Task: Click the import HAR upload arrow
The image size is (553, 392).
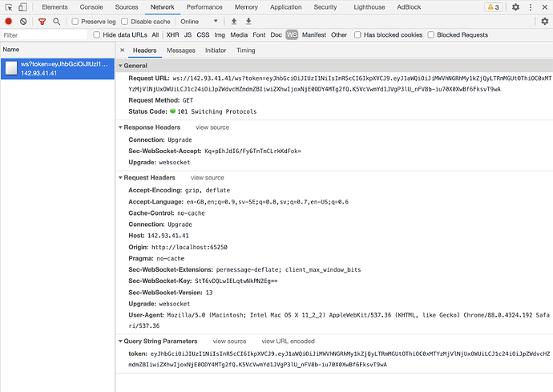Action: [x=233, y=22]
